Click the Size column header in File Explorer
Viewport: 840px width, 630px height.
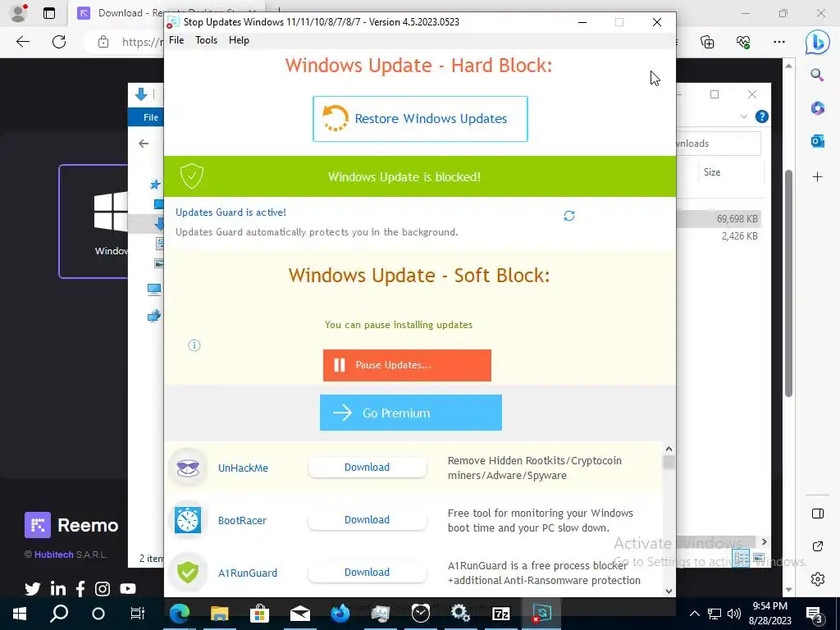pyautogui.click(x=711, y=172)
